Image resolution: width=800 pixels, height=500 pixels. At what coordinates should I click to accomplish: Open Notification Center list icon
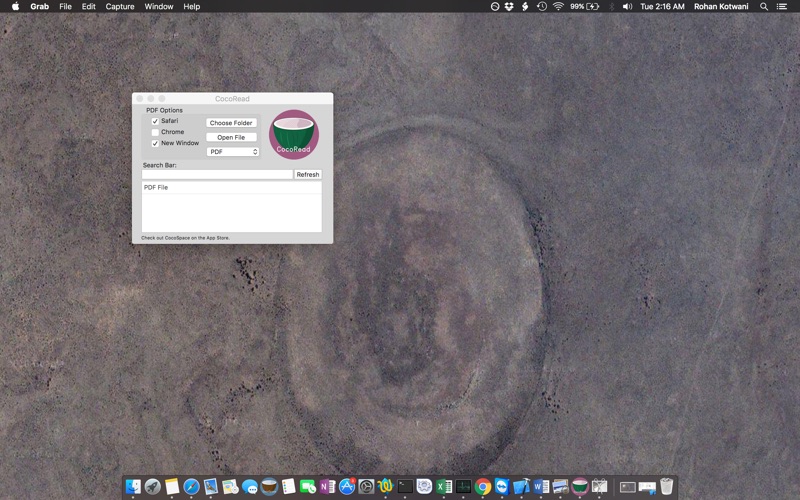coord(782,6)
